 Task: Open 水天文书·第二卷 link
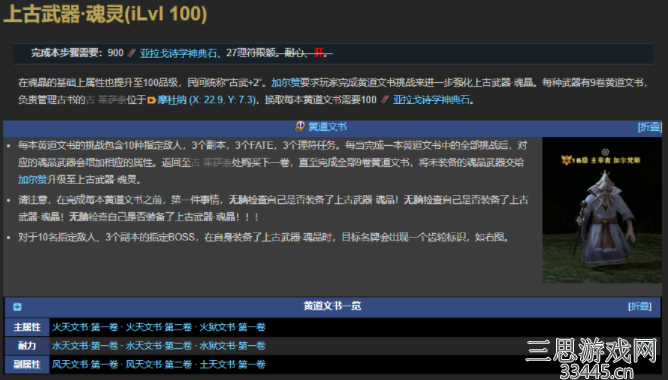(158, 346)
